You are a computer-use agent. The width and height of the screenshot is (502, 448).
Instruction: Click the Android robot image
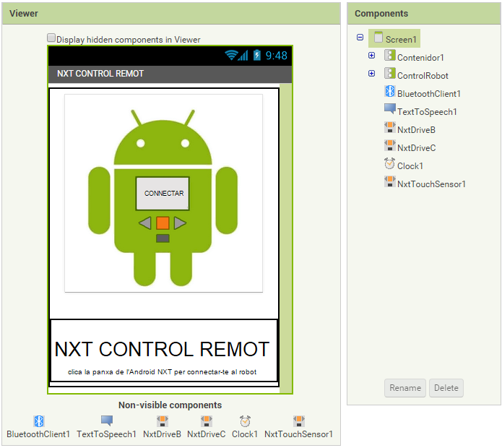(x=163, y=193)
